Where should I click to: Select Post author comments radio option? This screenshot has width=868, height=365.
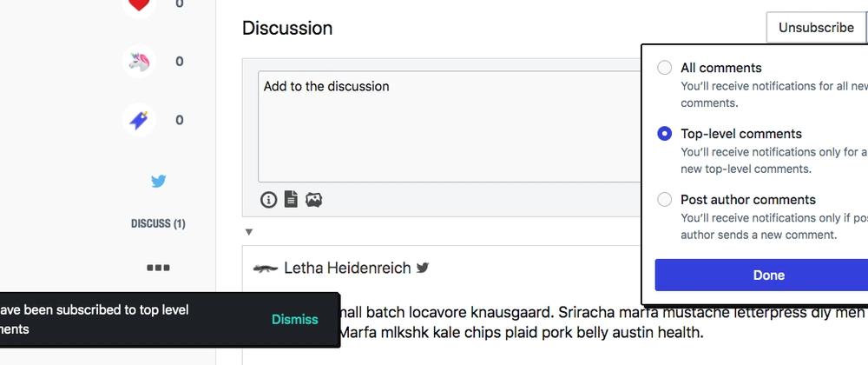point(665,200)
